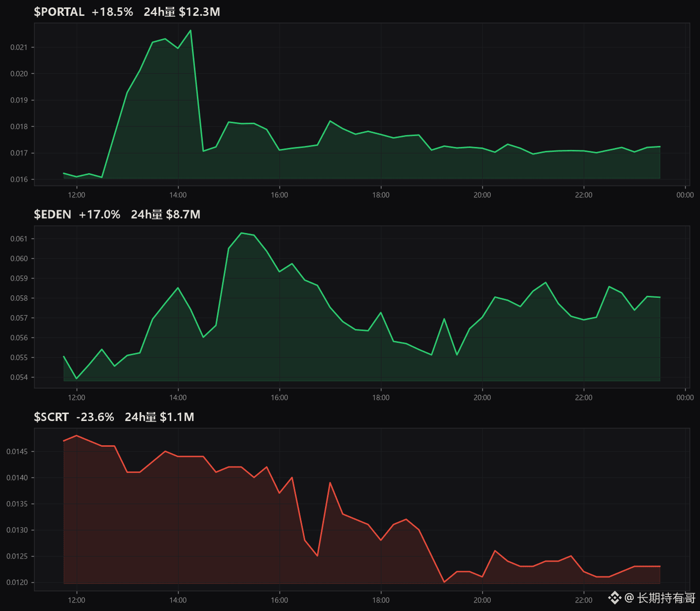The width and height of the screenshot is (700, 611).
Task: Click the 0.0140 price axis label
Action: (x=17, y=477)
